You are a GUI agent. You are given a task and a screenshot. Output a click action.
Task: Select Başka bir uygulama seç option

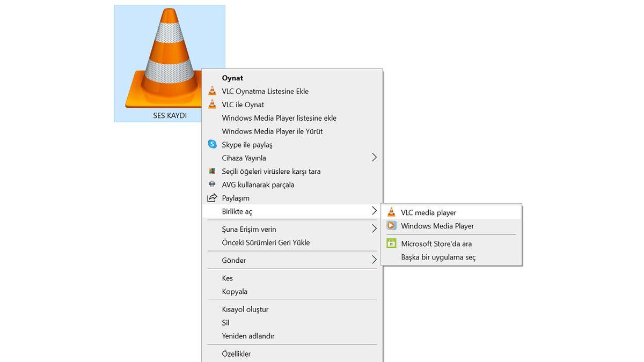click(x=438, y=257)
